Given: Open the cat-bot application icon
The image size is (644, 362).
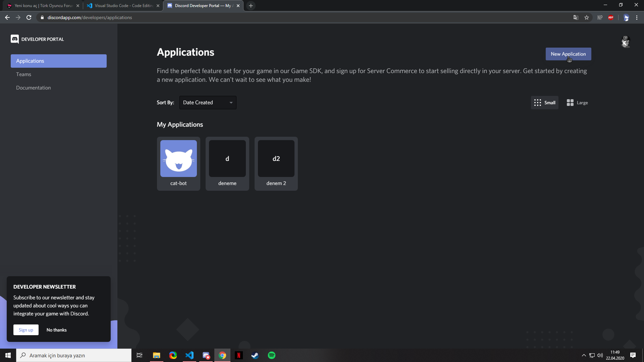Looking at the screenshot, I should tap(178, 159).
